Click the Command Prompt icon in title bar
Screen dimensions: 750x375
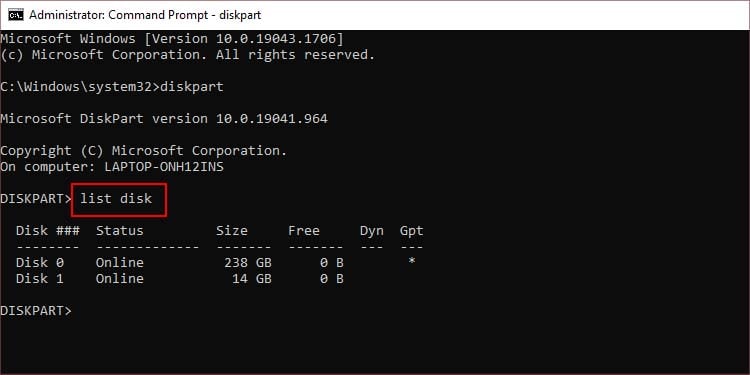16,15
